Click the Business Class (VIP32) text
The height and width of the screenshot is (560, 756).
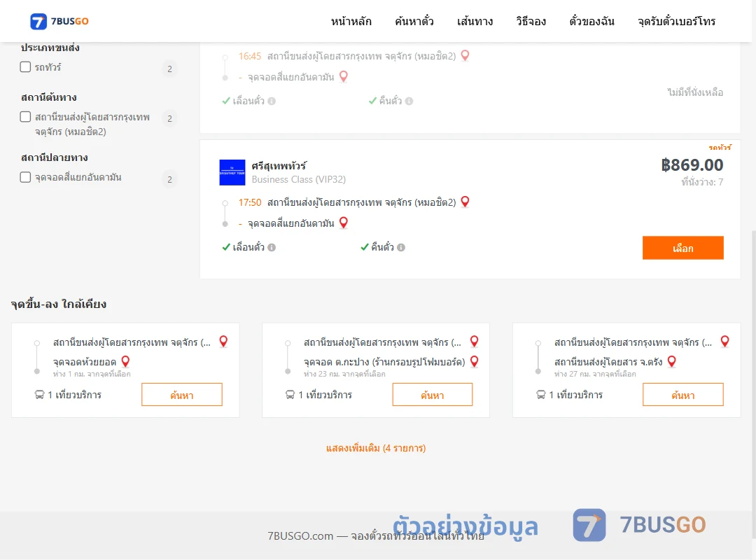pos(298,179)
